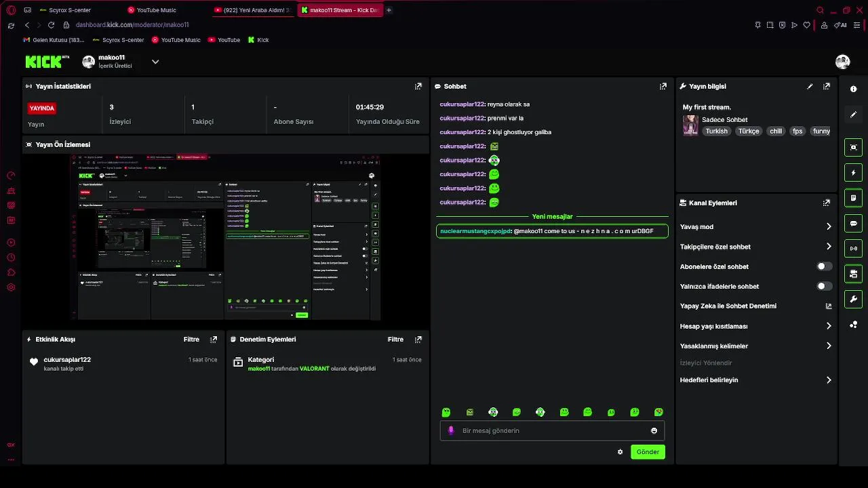
Task: Click the Yayın Ön İzlemesi stream preview
Action: tap(225, 237)
